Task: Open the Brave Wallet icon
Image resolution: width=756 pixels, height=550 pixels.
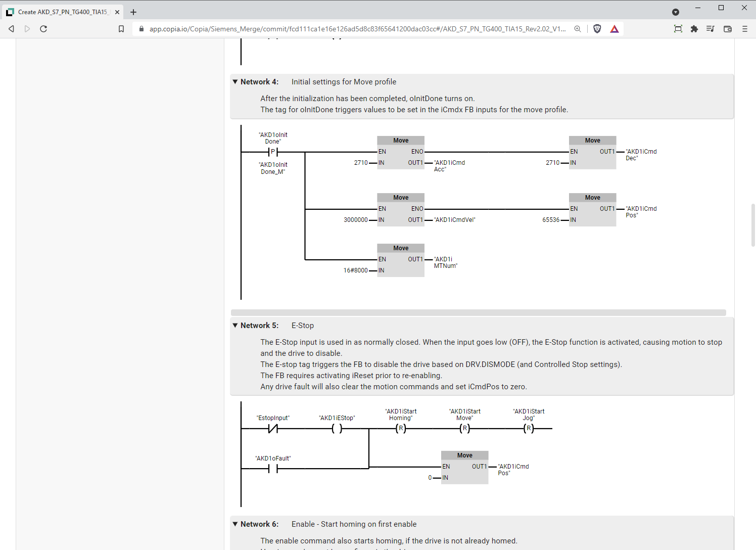Action: pos(727,29)
